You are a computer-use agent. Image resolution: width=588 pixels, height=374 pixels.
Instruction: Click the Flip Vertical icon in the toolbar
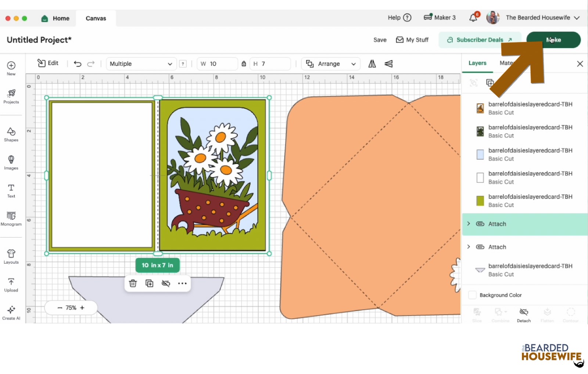[x=388, y=64]
